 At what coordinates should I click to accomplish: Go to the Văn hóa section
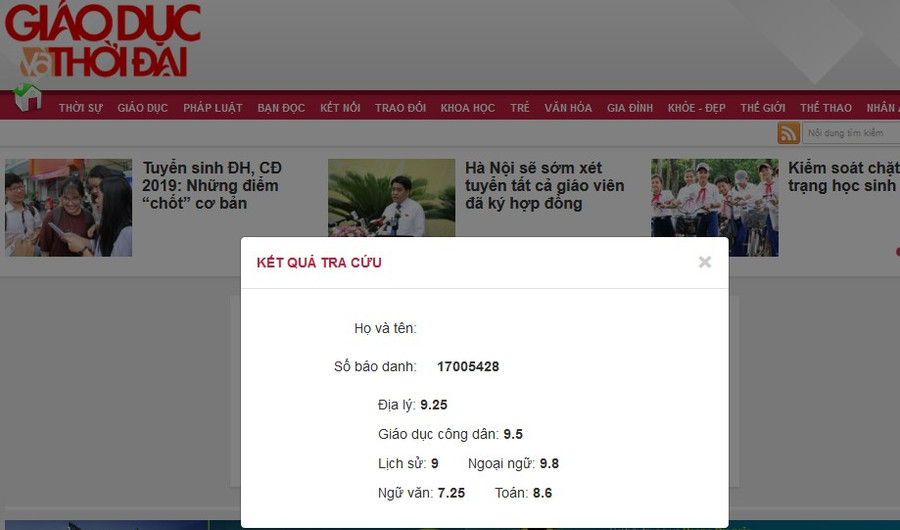tap(568, 108)
